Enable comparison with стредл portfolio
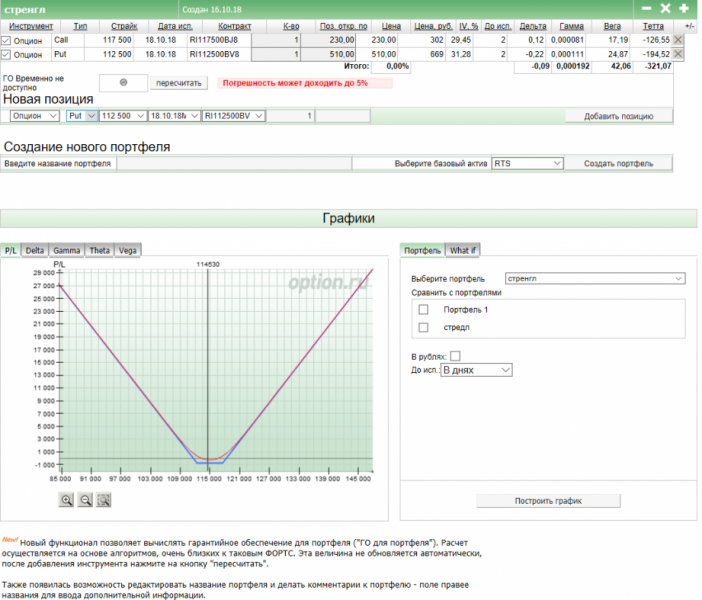 (423, 327)
